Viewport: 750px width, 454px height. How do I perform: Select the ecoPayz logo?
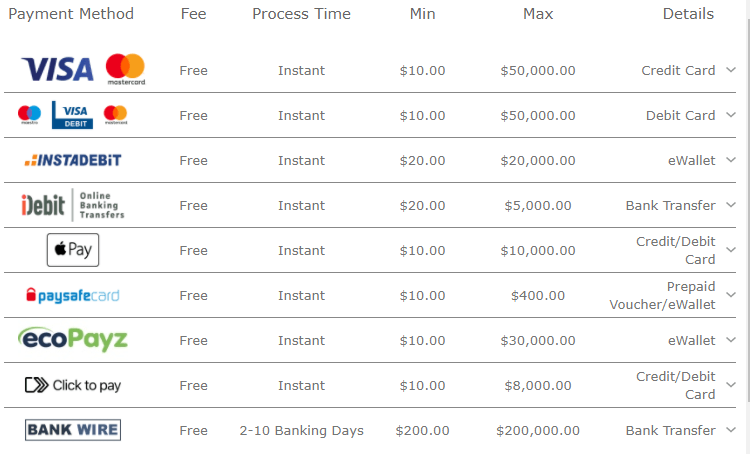pyautogui.click(x=73, y=339)
